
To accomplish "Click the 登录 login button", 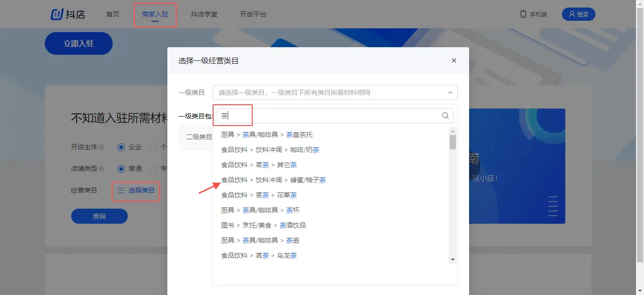I will click(578, 14).
